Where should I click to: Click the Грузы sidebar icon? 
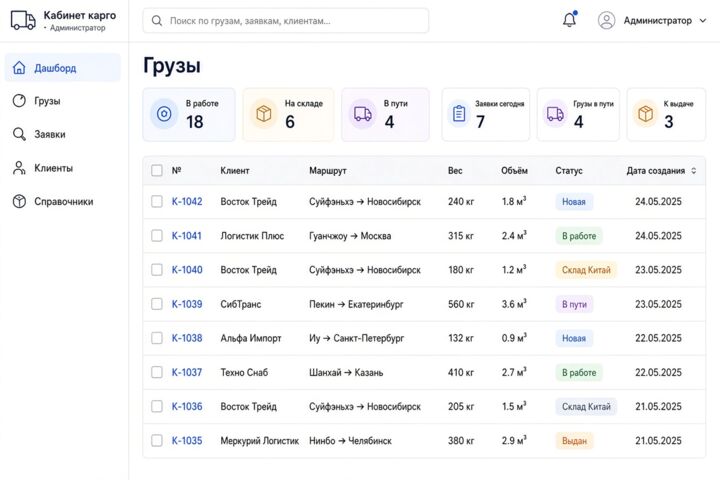tap(19, 101)
